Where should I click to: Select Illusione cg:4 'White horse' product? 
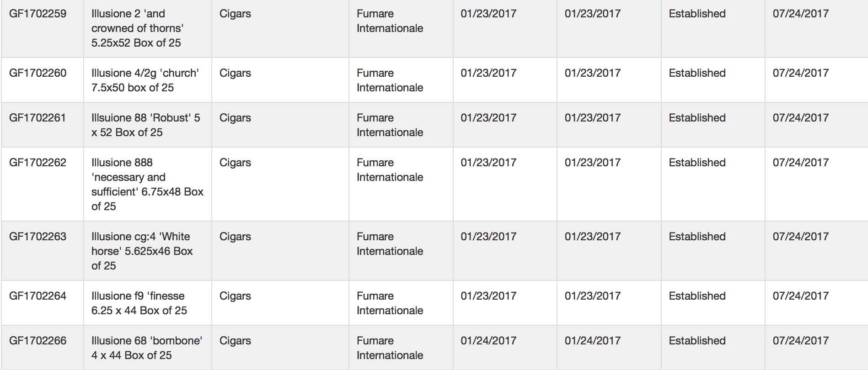[x=142, y=251]
